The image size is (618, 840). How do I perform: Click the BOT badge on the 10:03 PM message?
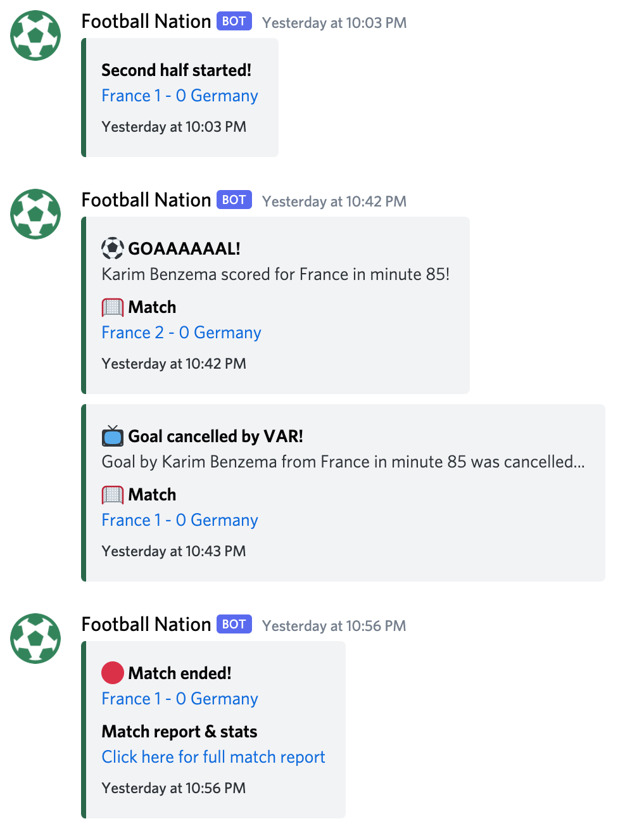234,22
